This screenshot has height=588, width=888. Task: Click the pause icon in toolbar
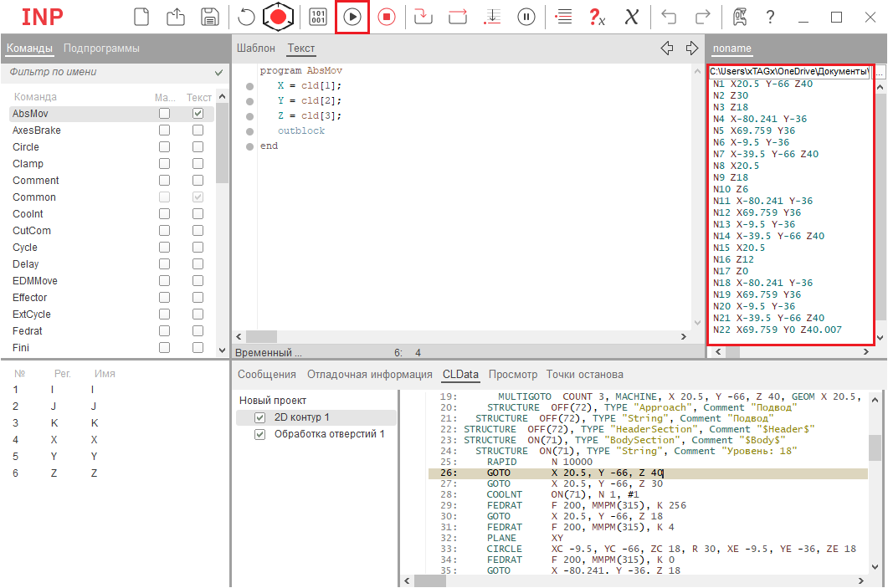click(x=526, y=17)
